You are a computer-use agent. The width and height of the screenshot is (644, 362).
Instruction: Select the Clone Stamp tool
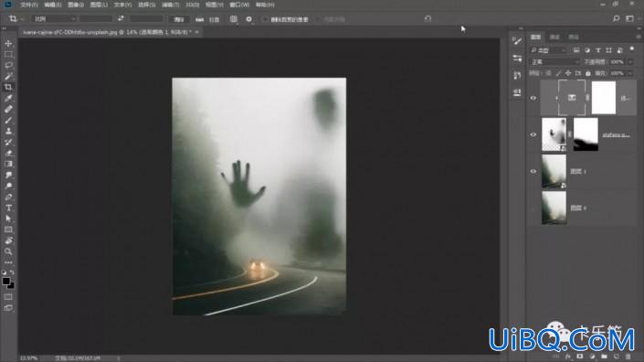pos(8,131)
